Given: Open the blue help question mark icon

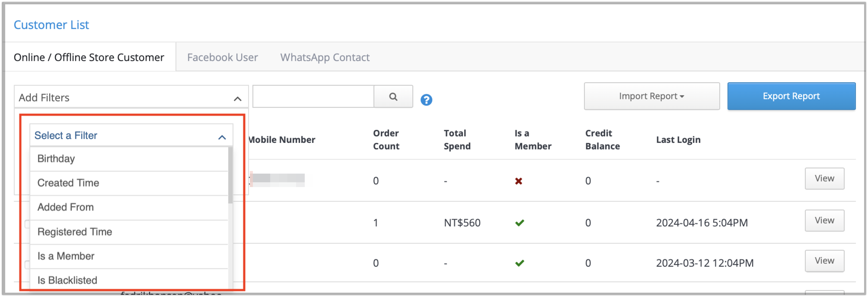Looking at the screenshot, I should 426,100.
